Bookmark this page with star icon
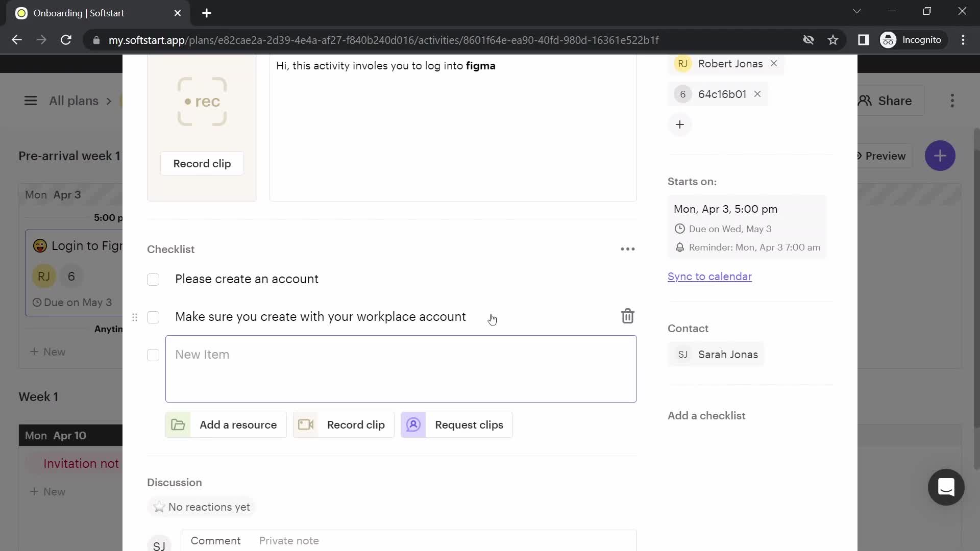This screenshot has height=551, width=980. (833, 40)
